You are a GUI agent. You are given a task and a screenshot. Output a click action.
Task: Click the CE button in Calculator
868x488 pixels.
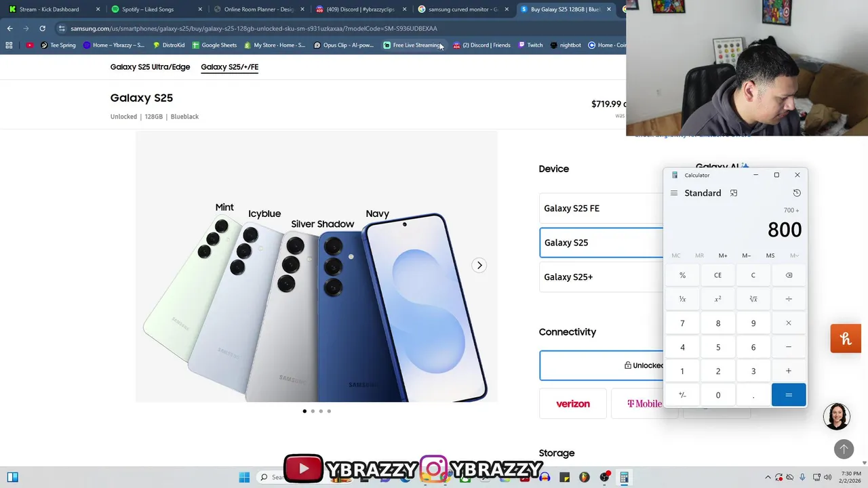718,275
